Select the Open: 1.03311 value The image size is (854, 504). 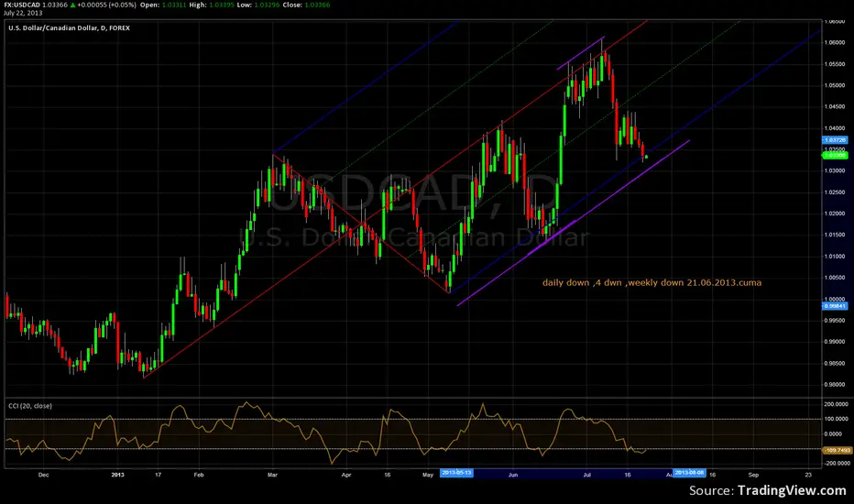pos(163,5)
